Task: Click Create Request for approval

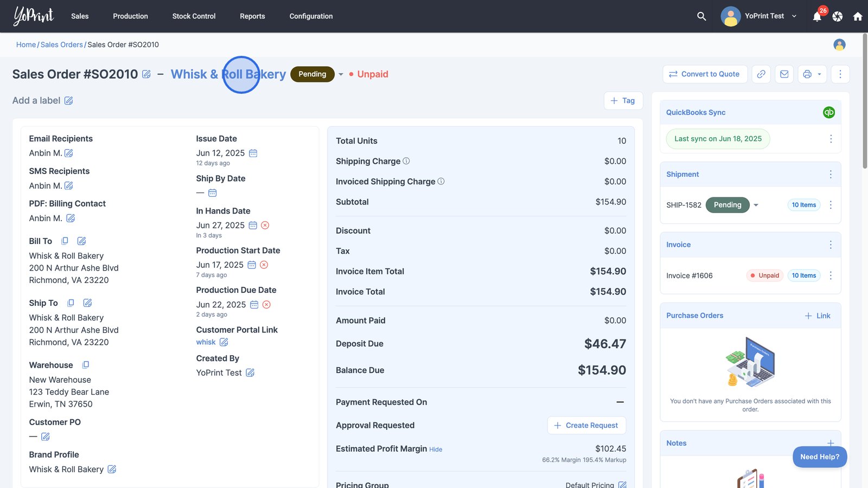Action: (x=586, y=426)
